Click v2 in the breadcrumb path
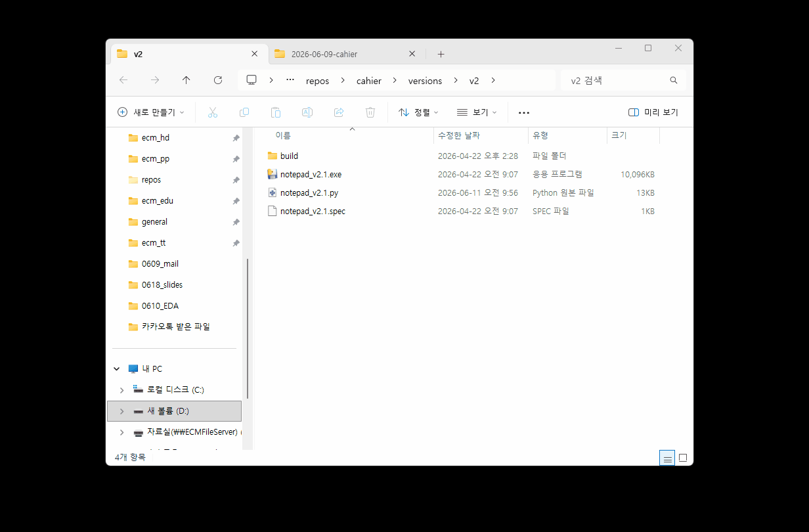 (x=474, y=81)
